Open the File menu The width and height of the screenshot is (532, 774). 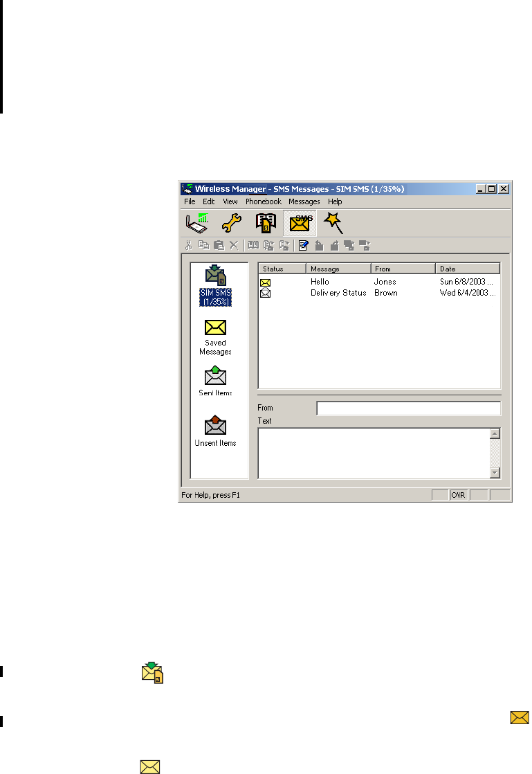point(190,201)
